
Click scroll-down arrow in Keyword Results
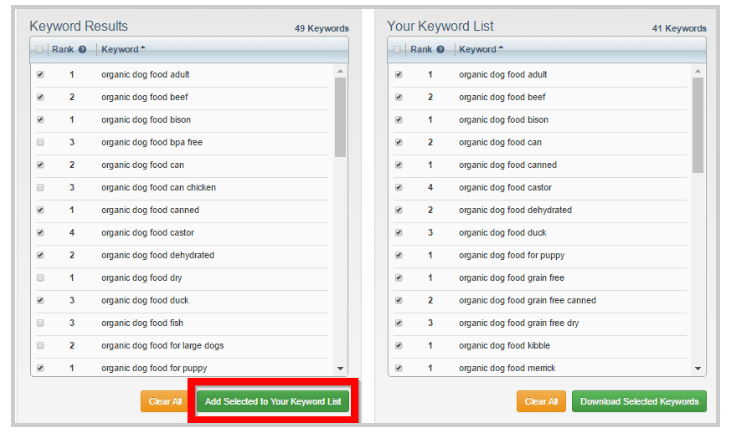pyautogui.click(x=340, y=369)
